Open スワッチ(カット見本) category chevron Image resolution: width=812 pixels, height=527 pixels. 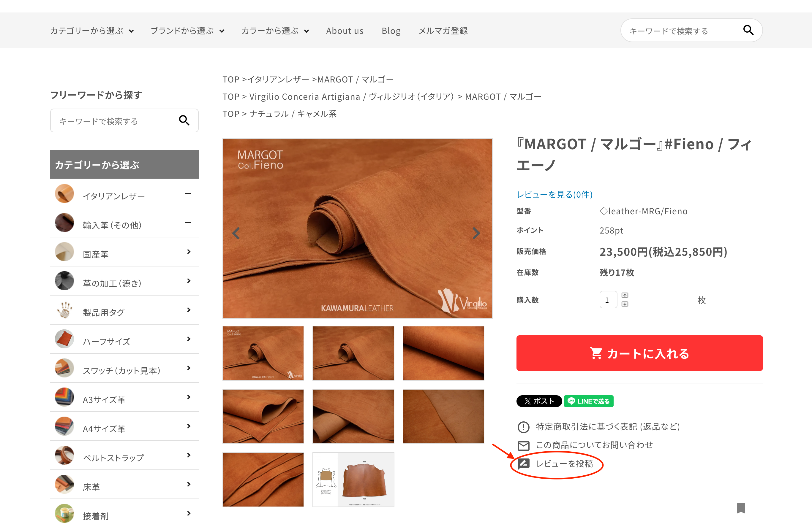click(189, 368)
